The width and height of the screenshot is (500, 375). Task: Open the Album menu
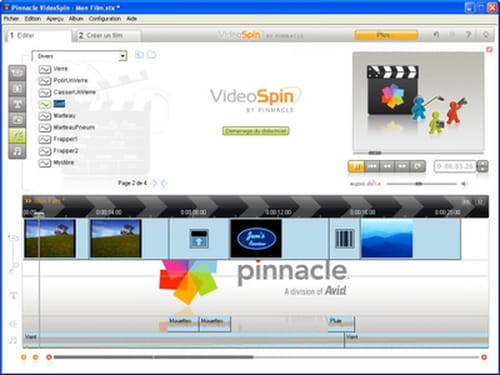[76, 19]
